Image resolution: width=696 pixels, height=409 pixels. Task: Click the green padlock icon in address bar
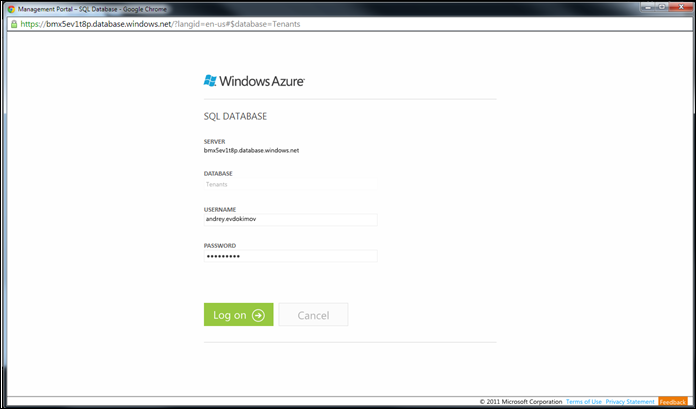14,24
